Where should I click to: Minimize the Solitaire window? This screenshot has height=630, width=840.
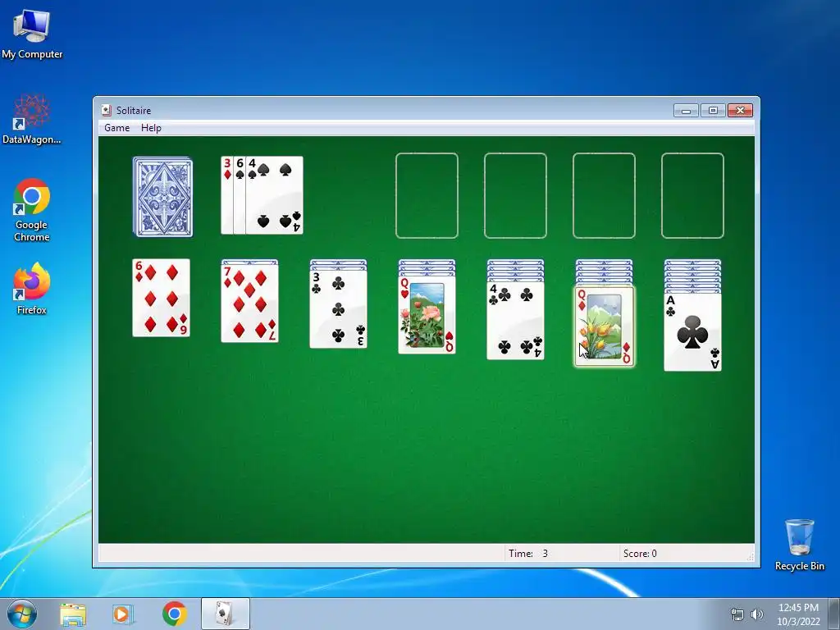pyautogui.click(x=687, y=111)
